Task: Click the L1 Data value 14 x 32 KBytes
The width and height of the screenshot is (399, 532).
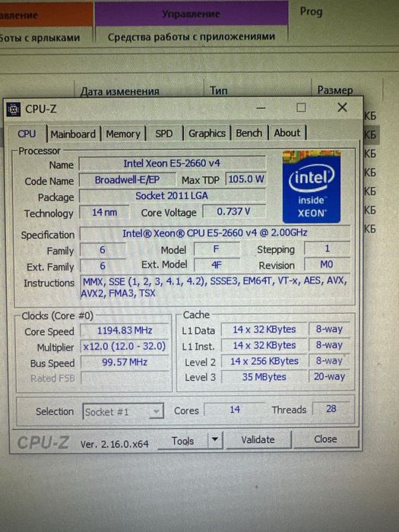Action: (x=264, y=329)
